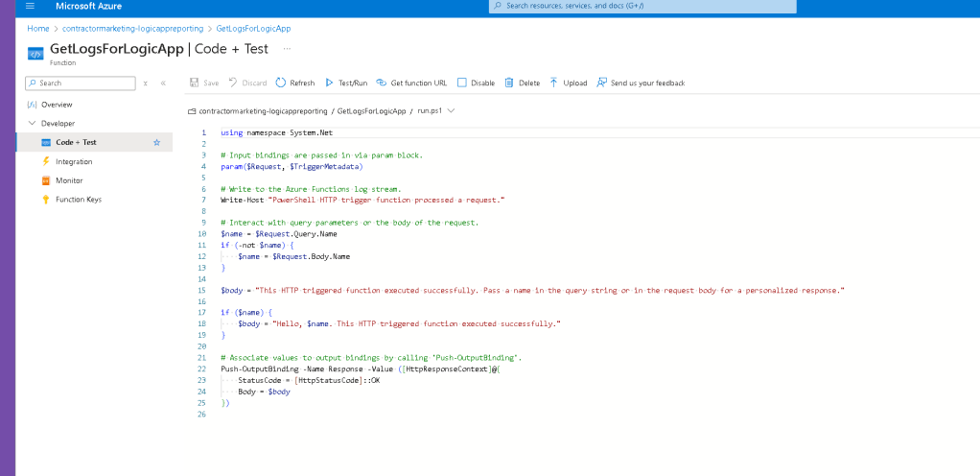This screenshot has height=476, width=980.
Task: Click the Monitor orange icon
Action: point(46,180)
